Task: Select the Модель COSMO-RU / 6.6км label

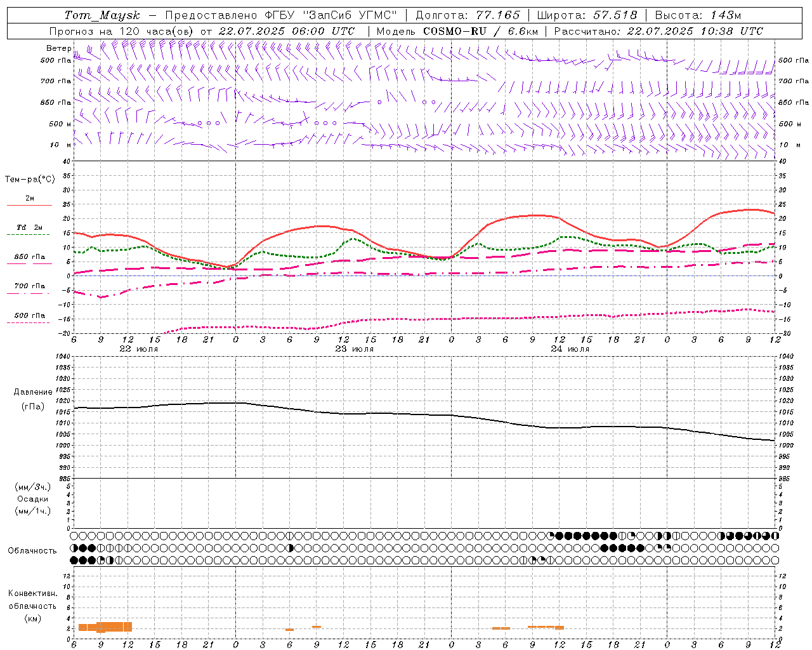Action: [x=457, y=31]
